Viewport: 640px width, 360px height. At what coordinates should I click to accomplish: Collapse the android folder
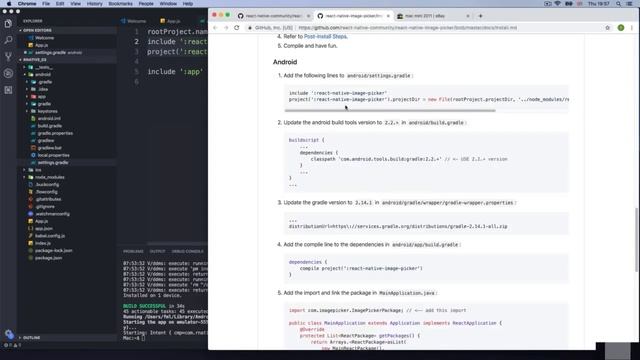tap(42, 75)
